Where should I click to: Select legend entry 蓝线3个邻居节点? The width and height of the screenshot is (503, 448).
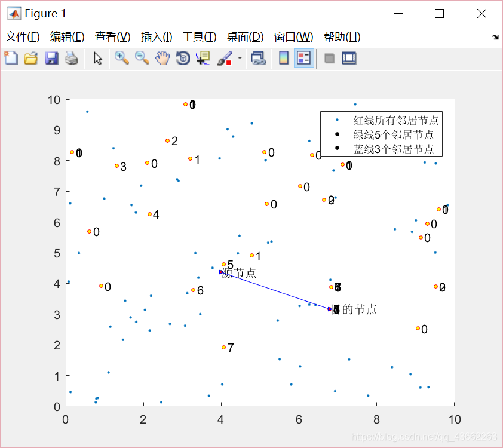click(x=393, y=149)
